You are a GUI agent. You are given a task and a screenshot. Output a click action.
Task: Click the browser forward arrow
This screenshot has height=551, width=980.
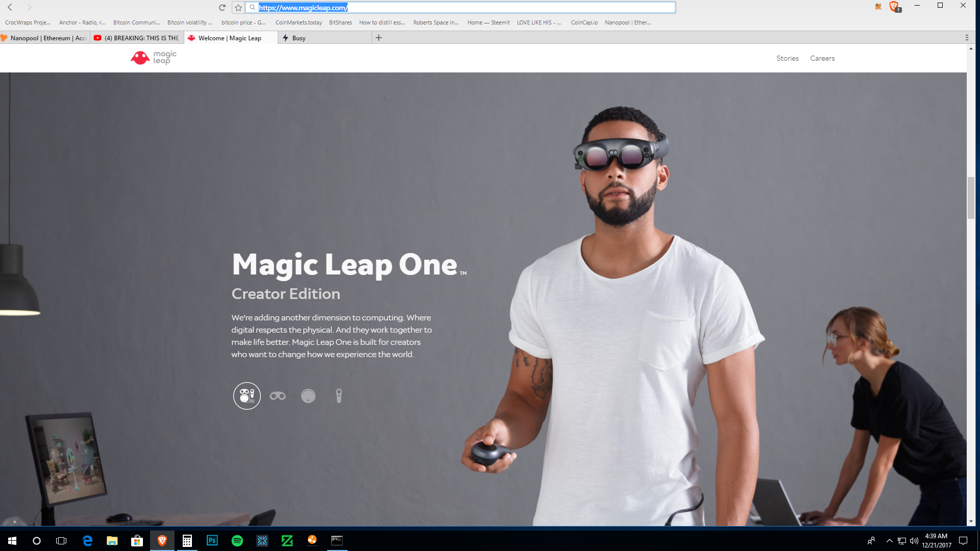tap(29, 7)
